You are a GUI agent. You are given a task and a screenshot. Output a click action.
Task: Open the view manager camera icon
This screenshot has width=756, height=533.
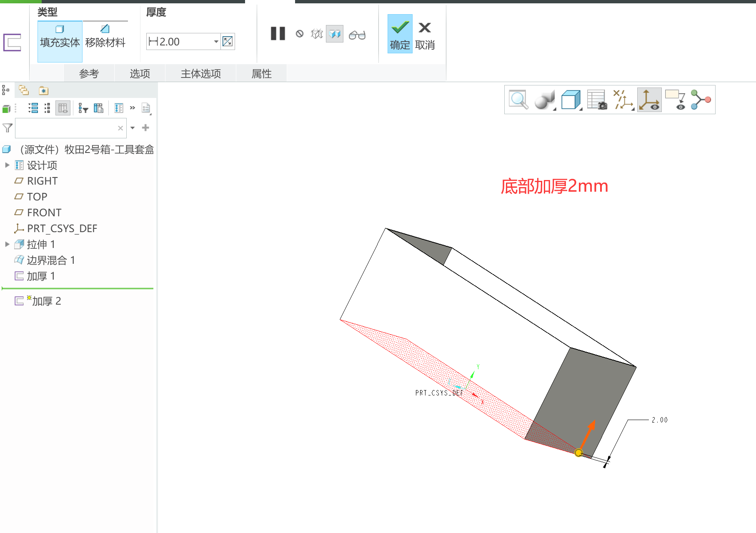tap(597, 100)
